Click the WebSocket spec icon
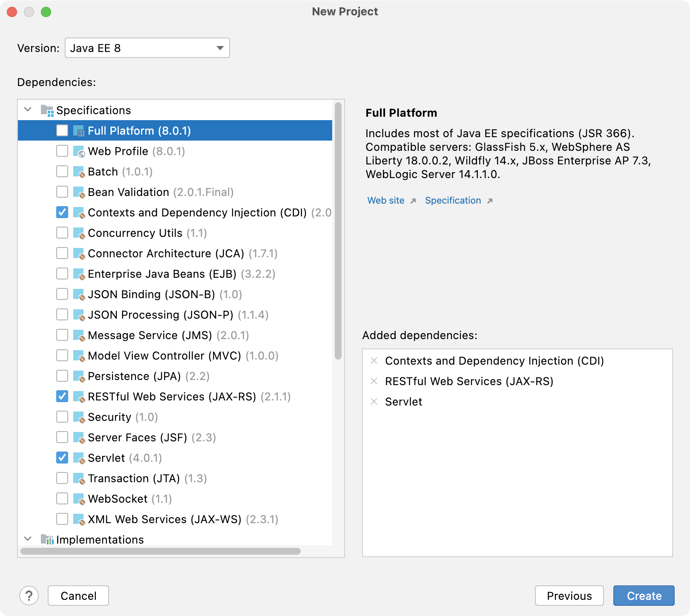The image size is (690, 616). click(79, 499)
